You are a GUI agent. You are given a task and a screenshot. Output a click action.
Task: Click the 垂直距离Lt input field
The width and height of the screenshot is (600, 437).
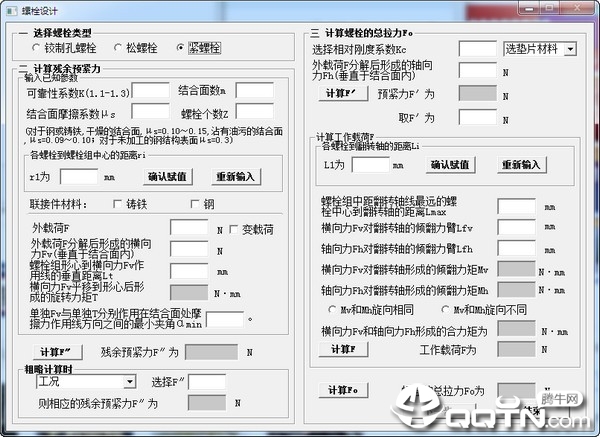tap(189, 271)
